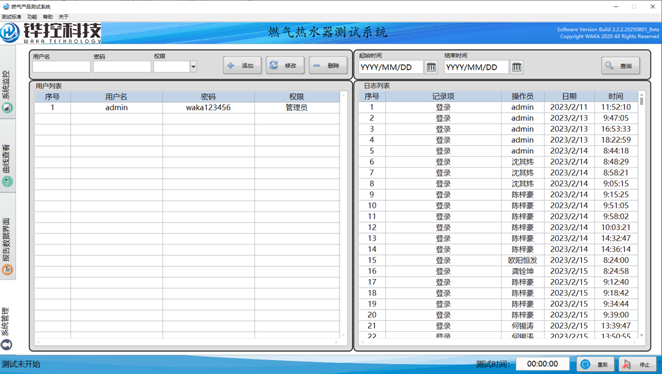Select the admin cell in user list

tap(117, 108)
